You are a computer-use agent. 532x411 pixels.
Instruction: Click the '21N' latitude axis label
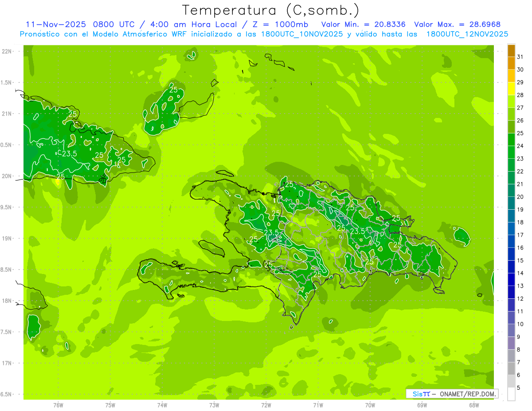pos(7,114)
